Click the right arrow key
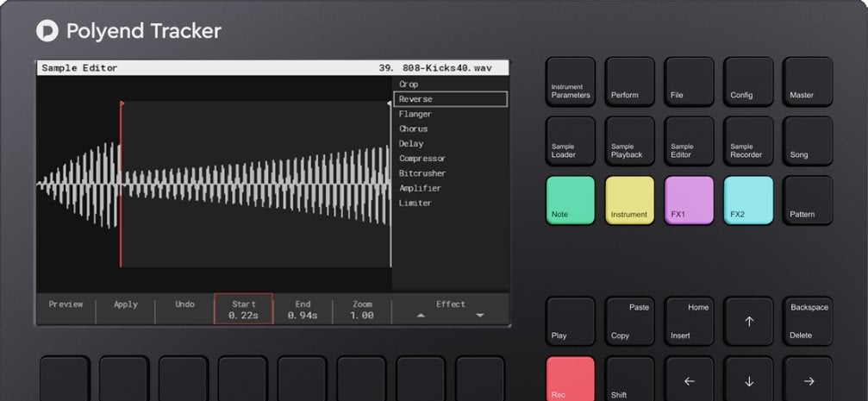This screenshot has height=401, width=868. click(808, 379)
